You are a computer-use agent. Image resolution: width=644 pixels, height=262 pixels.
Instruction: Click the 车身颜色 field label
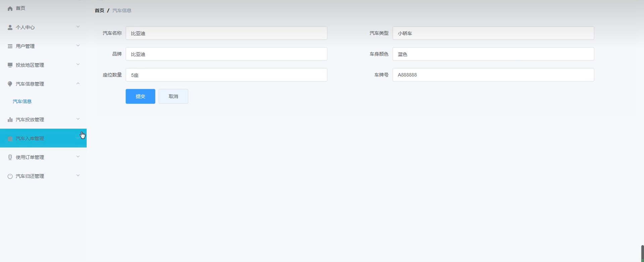tap(379, 54)
